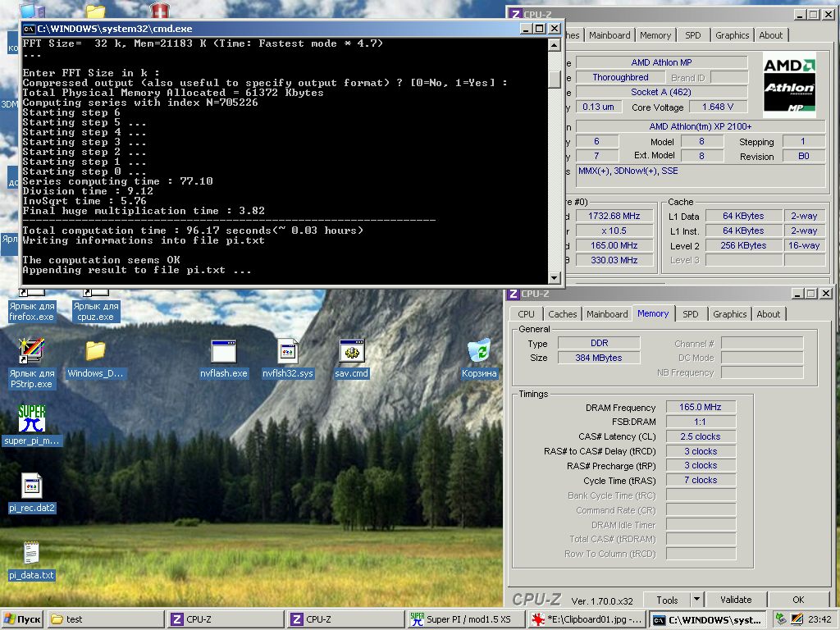This screenshot has height=630, width=840.
Task: Open SPD tab in upper CPU-Z window
Action: pos(692,35)
